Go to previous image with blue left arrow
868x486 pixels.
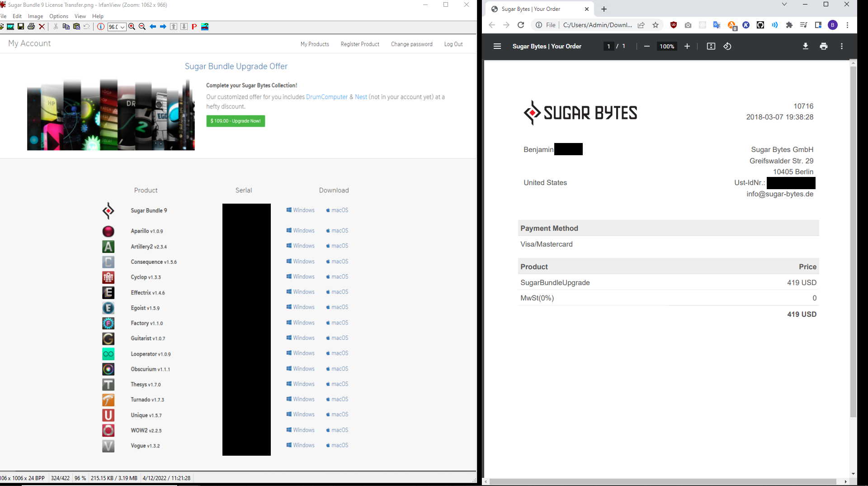[153, 27]
